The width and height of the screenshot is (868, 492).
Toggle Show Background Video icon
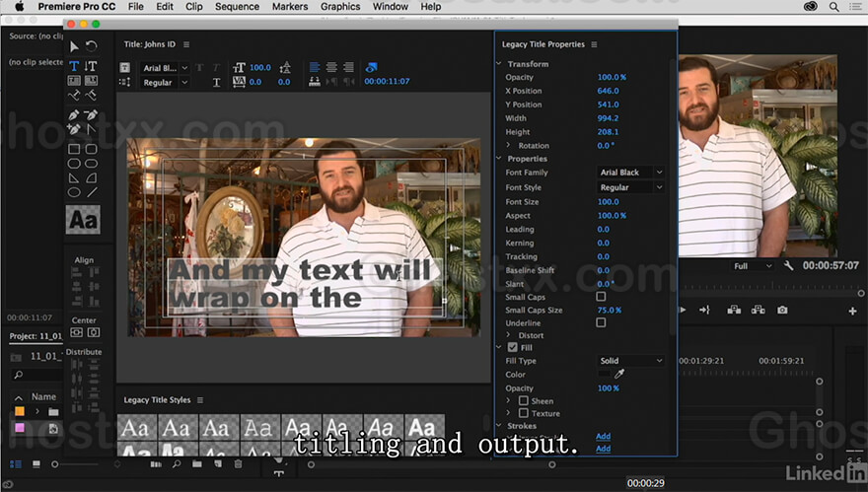[x=372, y=67]
